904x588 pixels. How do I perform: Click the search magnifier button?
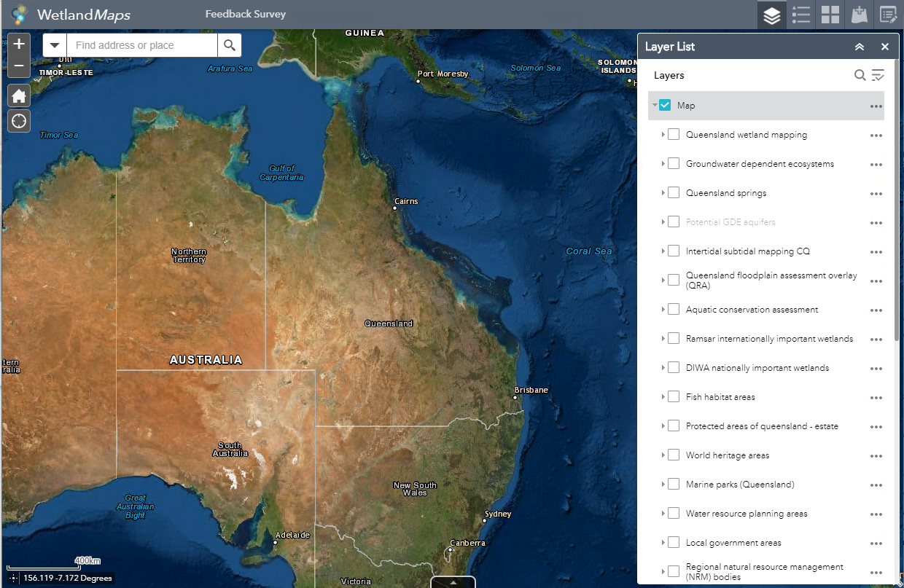click(230, 45)
